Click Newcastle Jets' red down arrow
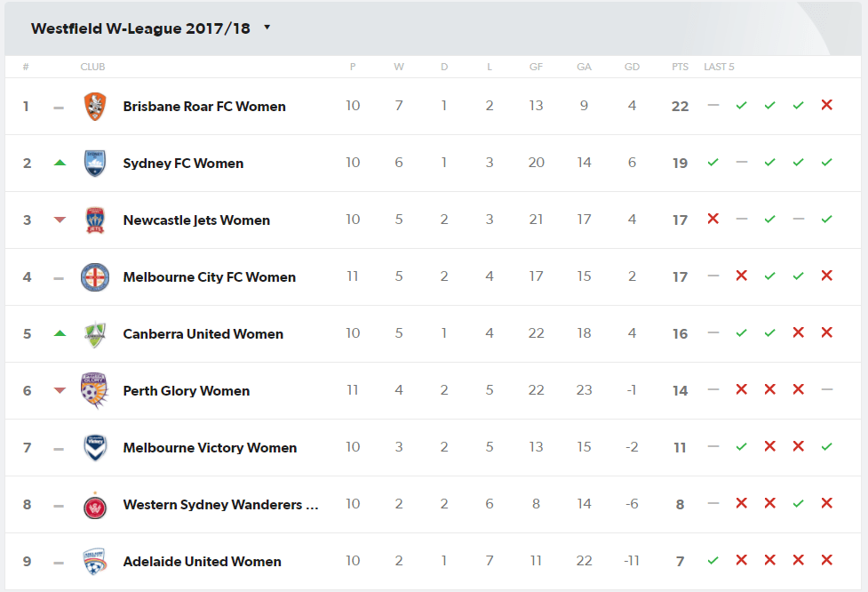Image resolution: width=868 pixels, height=592 pixels. 60,220
